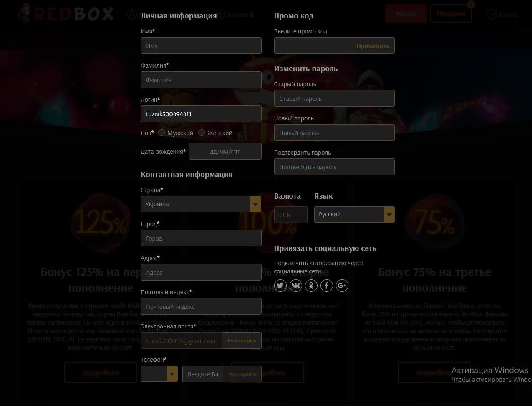Connect VK account via its icon

click(x=295, y=286)
